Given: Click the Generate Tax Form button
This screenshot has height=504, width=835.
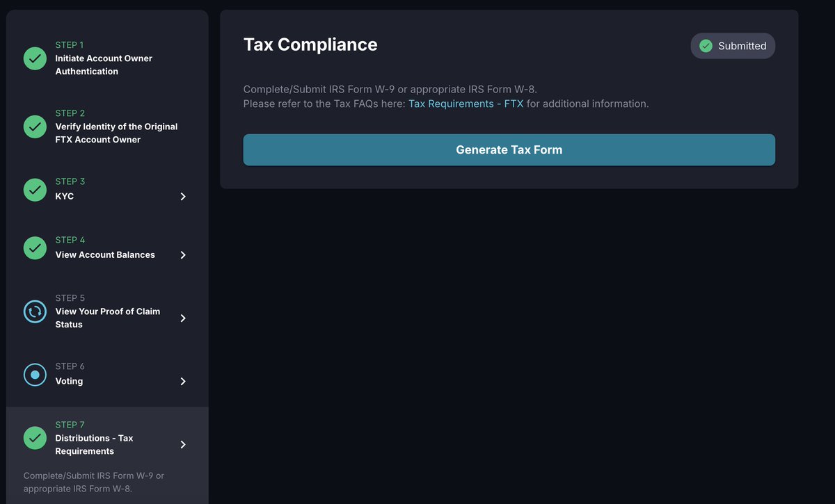Looking at the screenshot, I should click(509, 149).
